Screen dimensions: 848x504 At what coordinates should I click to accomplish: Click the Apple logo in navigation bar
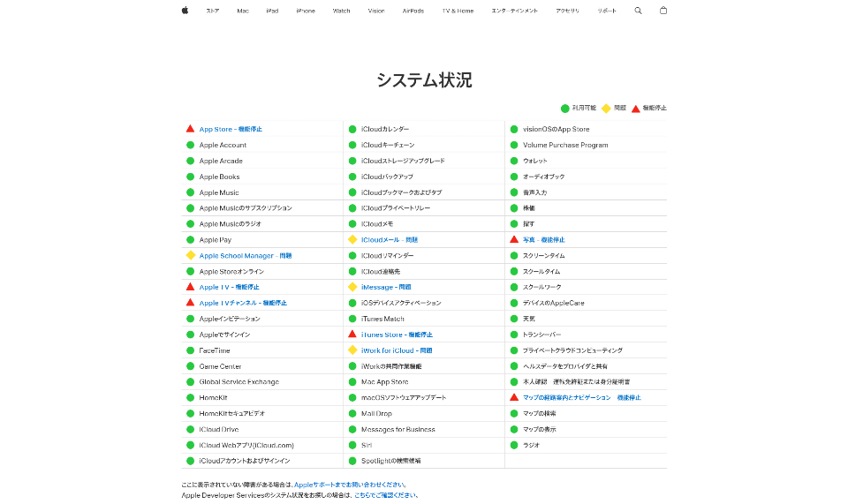pyautogui.click(x=185, y=11)
